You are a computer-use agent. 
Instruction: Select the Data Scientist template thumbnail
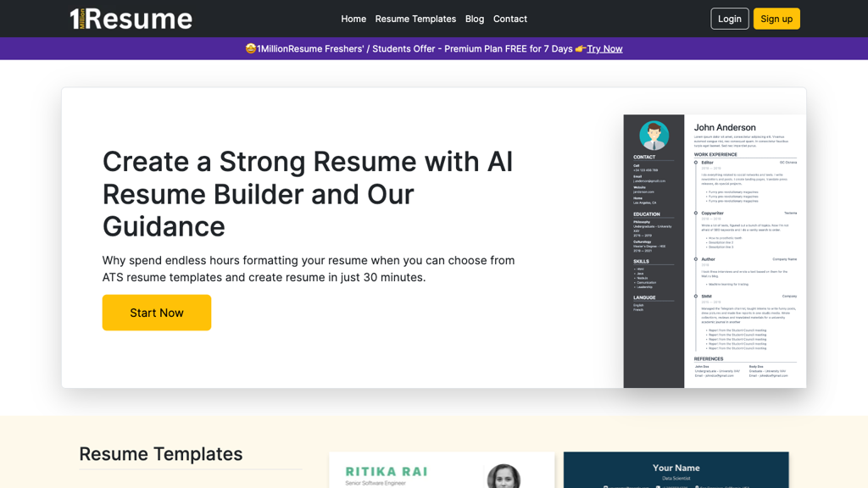coord(676,470)
